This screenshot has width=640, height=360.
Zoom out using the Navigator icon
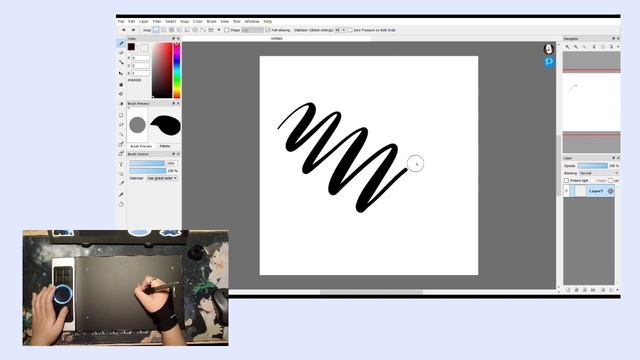(576, 47)
